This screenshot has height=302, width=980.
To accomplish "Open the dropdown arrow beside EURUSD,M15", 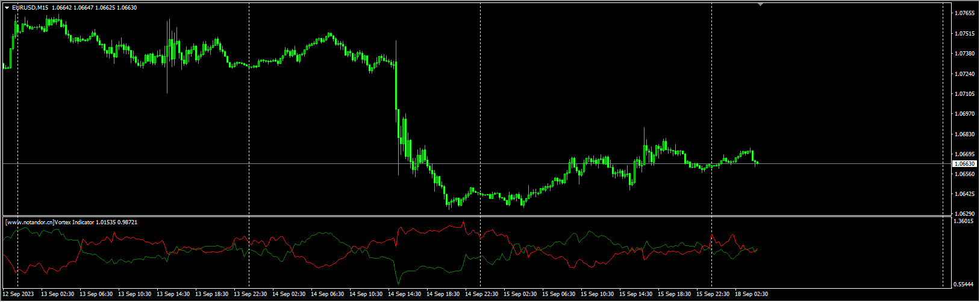I will [7, 8].
